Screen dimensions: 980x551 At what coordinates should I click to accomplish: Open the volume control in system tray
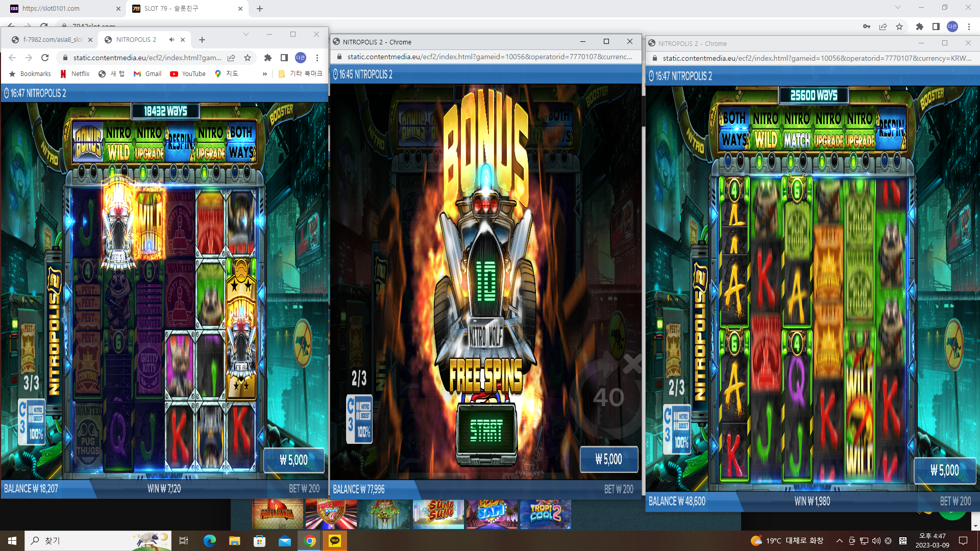(x=876, y=541)
